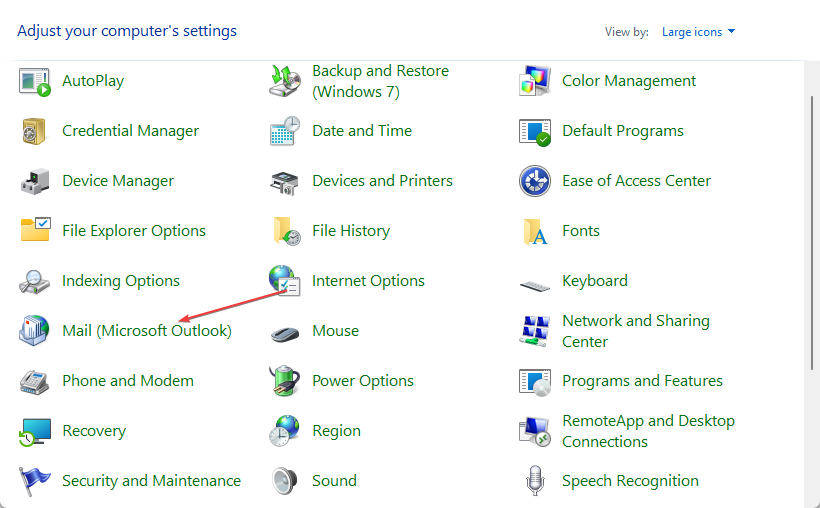Click the vertical scrollbar thumb
820x508 pixels.
pos(812,232)
